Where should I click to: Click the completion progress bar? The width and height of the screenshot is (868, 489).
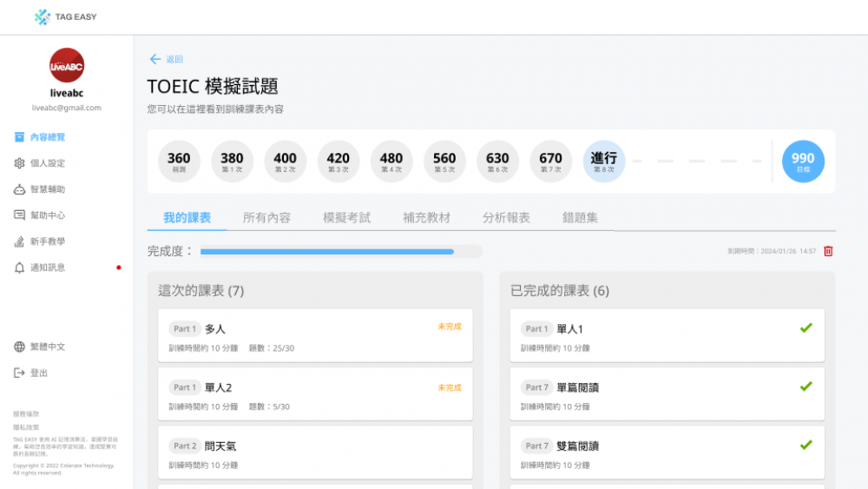coord(340,252)
